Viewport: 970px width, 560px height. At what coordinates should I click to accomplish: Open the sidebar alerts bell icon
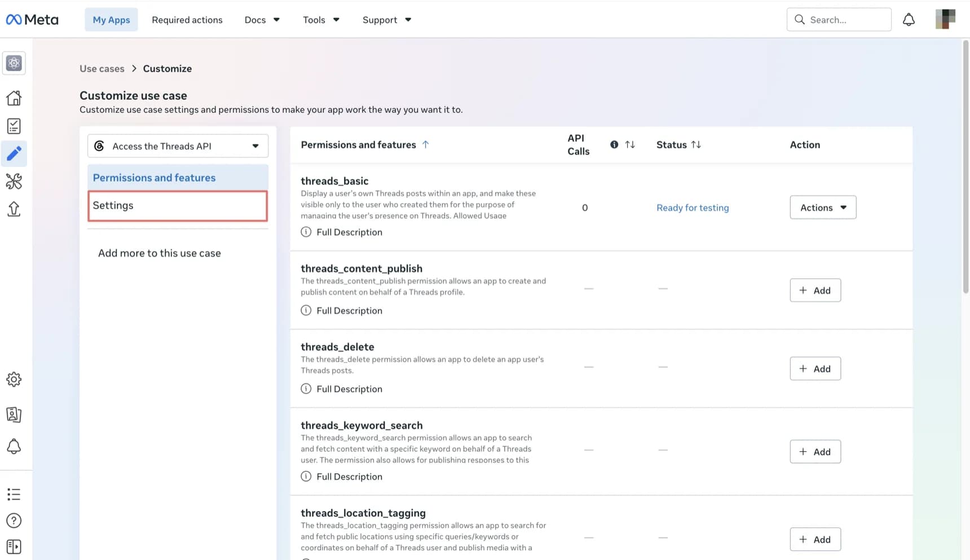(x=14, y=447)
